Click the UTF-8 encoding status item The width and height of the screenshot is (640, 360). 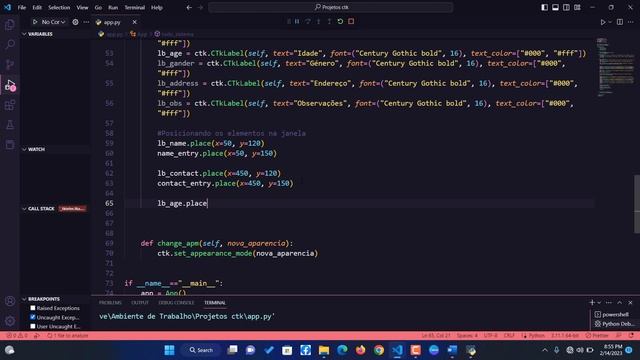click(x=490, y=336)
